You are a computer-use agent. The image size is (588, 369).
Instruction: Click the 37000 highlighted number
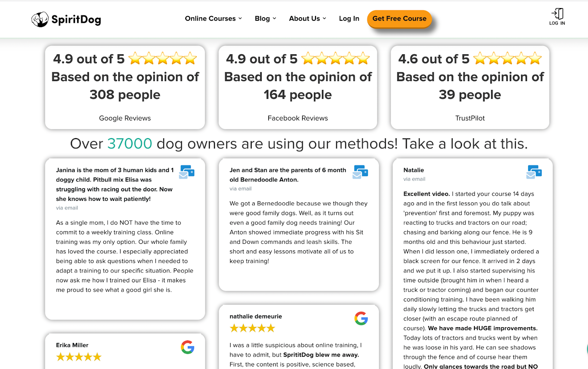(130, 144)
